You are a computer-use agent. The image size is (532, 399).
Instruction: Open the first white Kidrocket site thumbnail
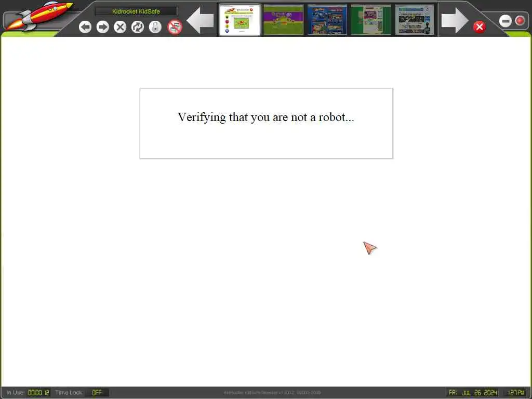240,20
